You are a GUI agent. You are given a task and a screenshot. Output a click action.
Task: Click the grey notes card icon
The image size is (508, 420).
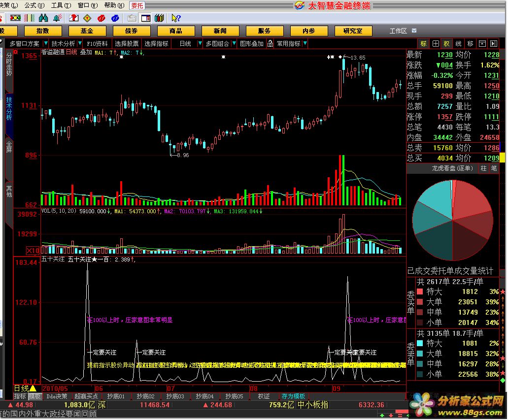point(132,18)
